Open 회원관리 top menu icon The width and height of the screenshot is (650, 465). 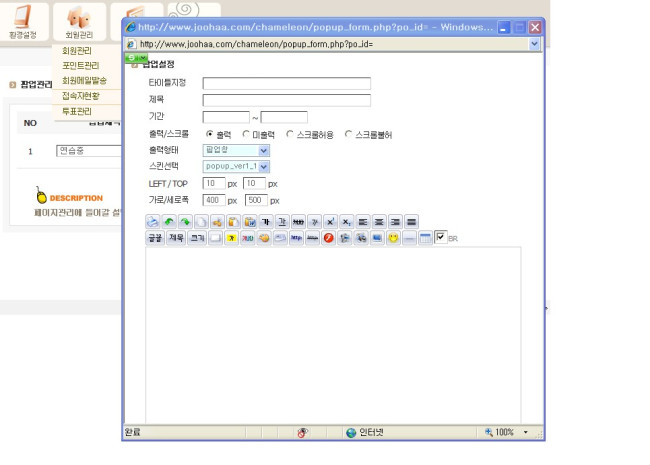(79, 22)
